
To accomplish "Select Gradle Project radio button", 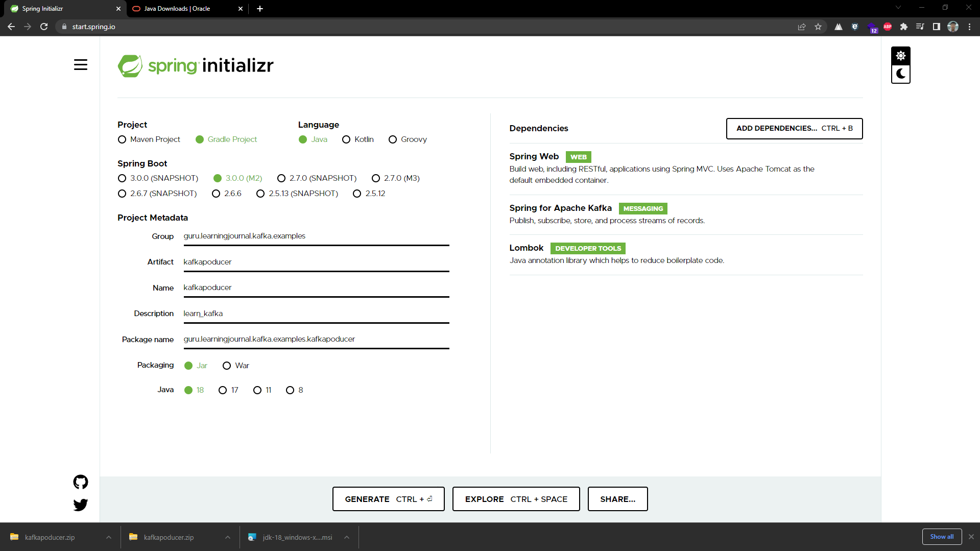I will 226,139.
